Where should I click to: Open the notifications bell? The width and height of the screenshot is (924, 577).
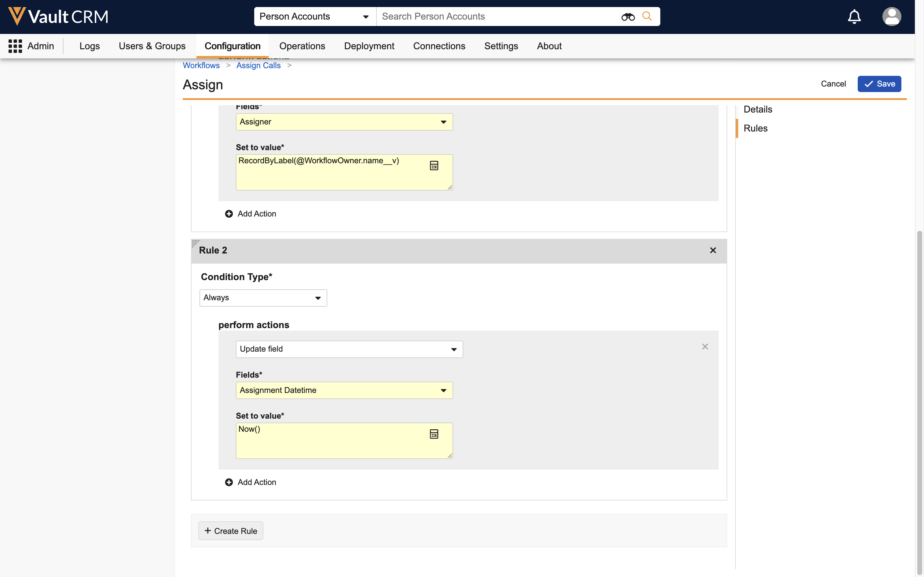click(x=854, y=17)
